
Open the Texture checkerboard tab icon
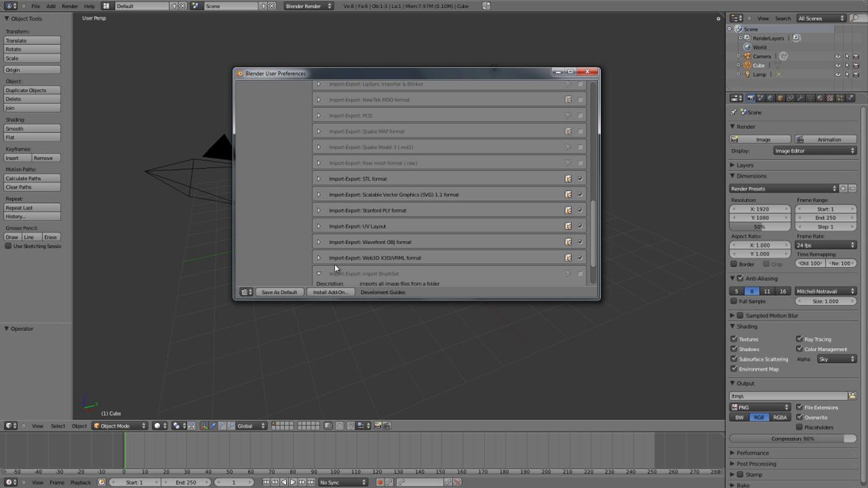click(830, 98)
